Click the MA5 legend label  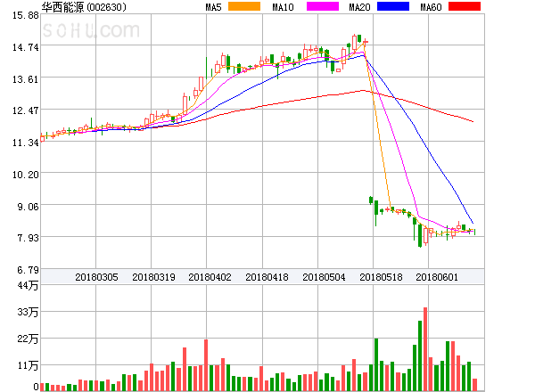[213, 7]
